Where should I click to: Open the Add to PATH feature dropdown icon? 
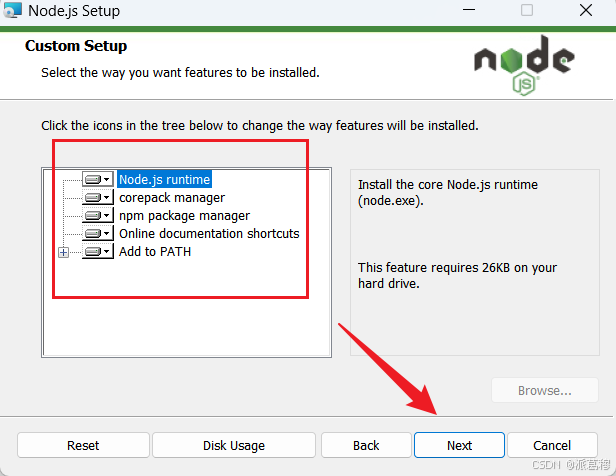[x=98, y=252]
